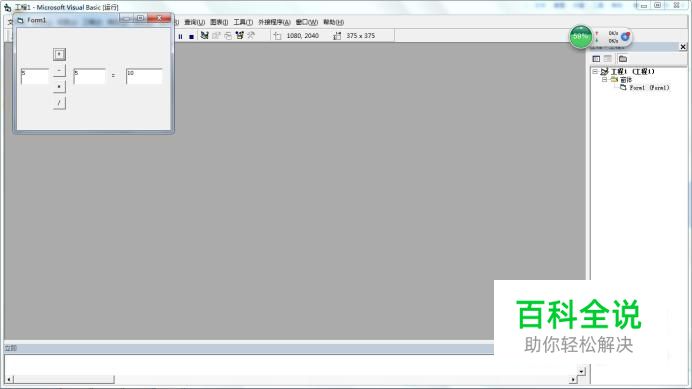The width and height of the screenshot is (692, 389).
Task: Click the Visual Basic app icon in title bar
Action: 8,7
